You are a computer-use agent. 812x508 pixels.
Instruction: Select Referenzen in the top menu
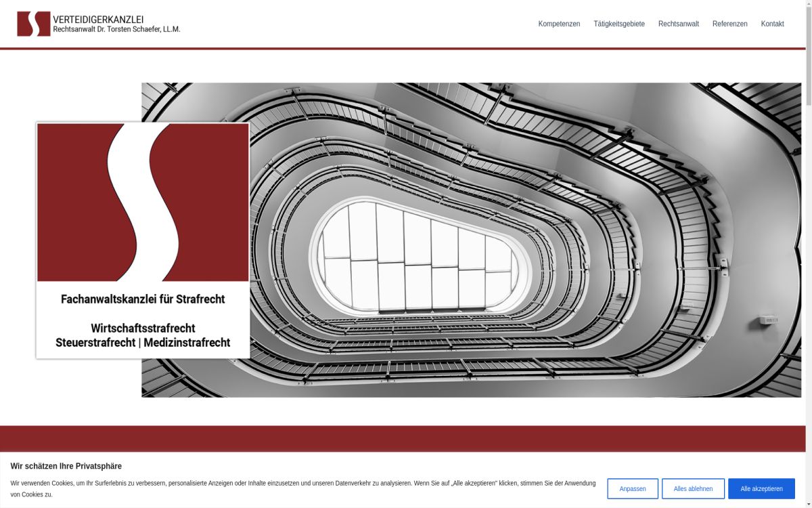(729, 24)
